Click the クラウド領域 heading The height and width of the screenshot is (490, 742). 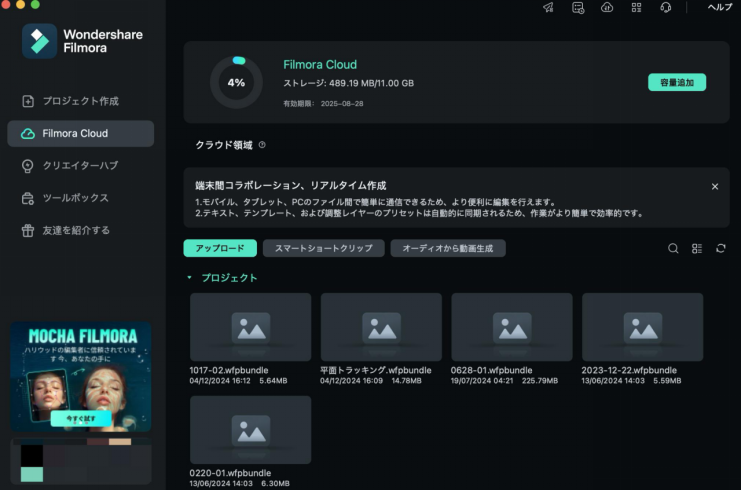click(224, 145)
